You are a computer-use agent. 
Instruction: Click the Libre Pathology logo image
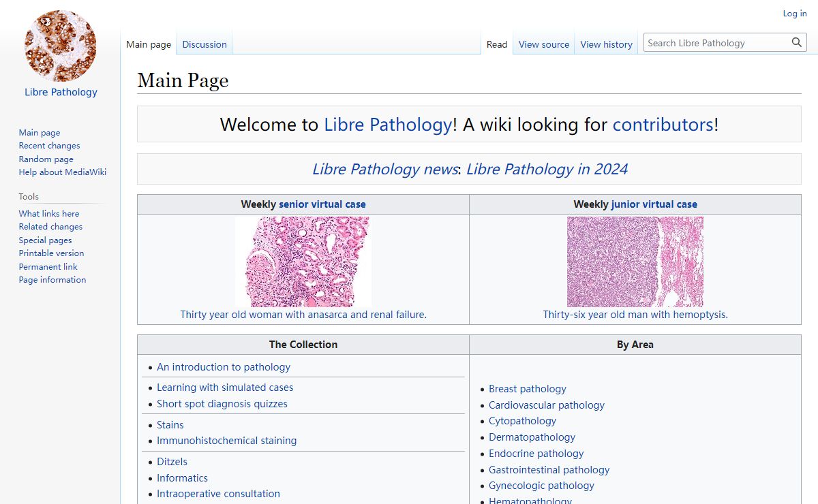click(x=61, y=46)
